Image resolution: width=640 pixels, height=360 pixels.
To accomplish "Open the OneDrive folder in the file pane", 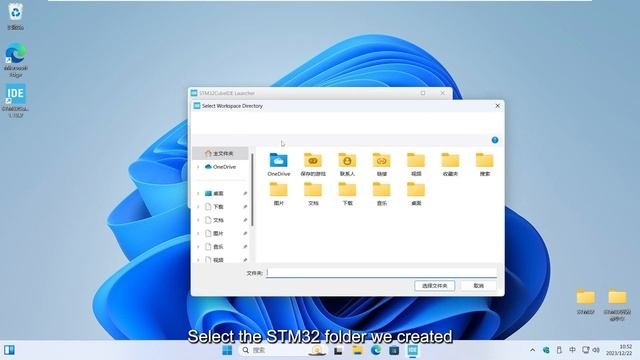I will (x=279, y=164).
